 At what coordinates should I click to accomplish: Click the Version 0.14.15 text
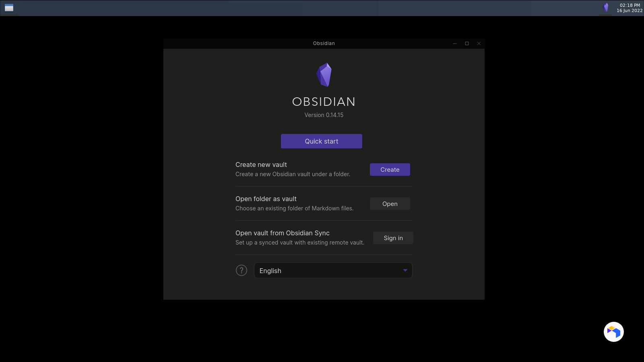pos(324,115)
